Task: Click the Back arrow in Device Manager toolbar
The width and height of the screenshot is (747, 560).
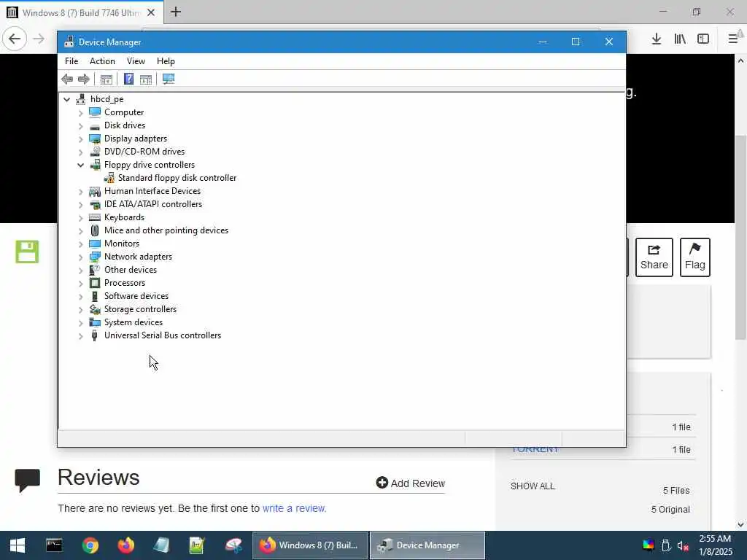Action: pyautogui.click(x=67, y=79)
